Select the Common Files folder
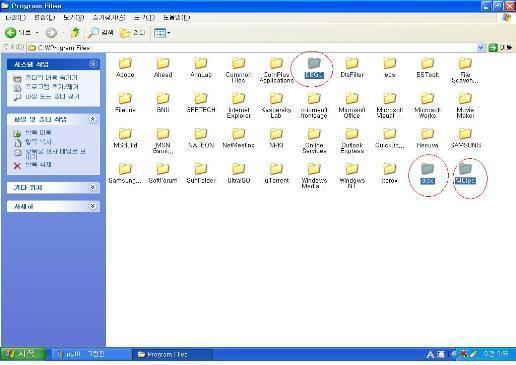This screenshot has height=365, width=516. 238,70
